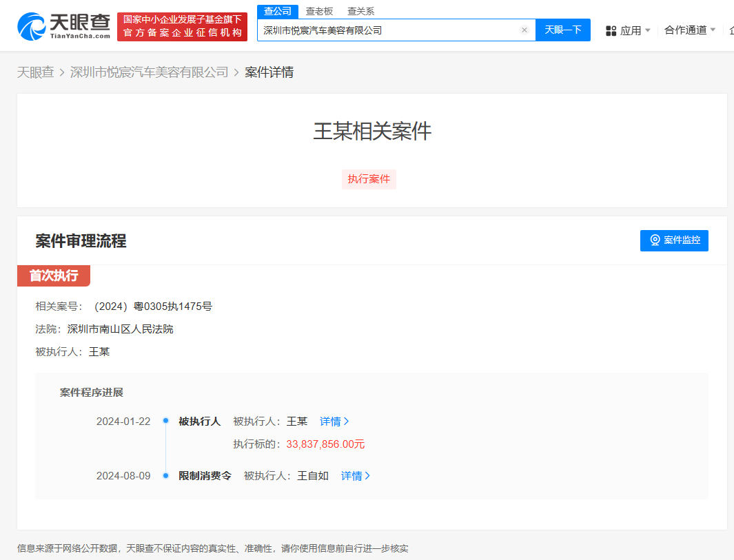Select the 首次执行 status label
This screenshot has width=734, height=560.
53,276
